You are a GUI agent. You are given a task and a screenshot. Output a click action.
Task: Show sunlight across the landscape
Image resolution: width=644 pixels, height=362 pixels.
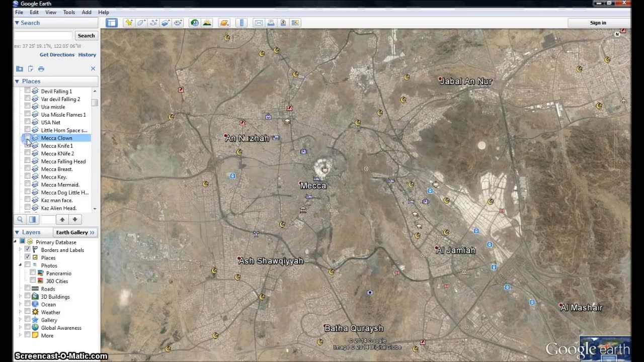coord(207,23)
